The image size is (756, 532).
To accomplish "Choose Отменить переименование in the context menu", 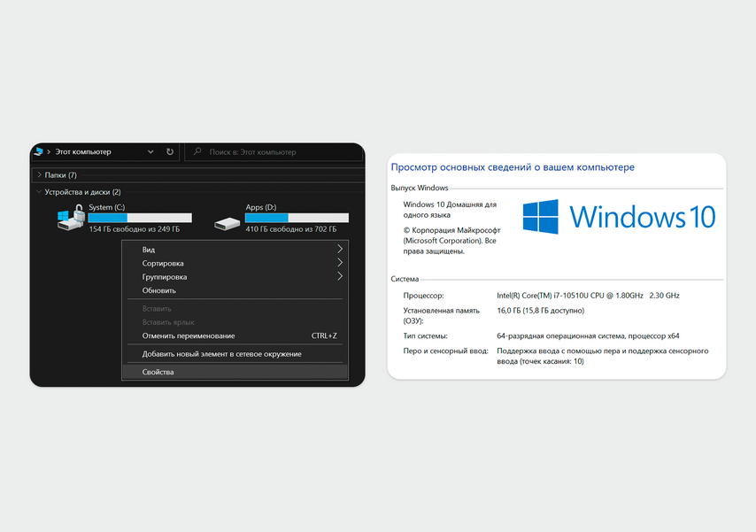I will (x=235, y=335).
